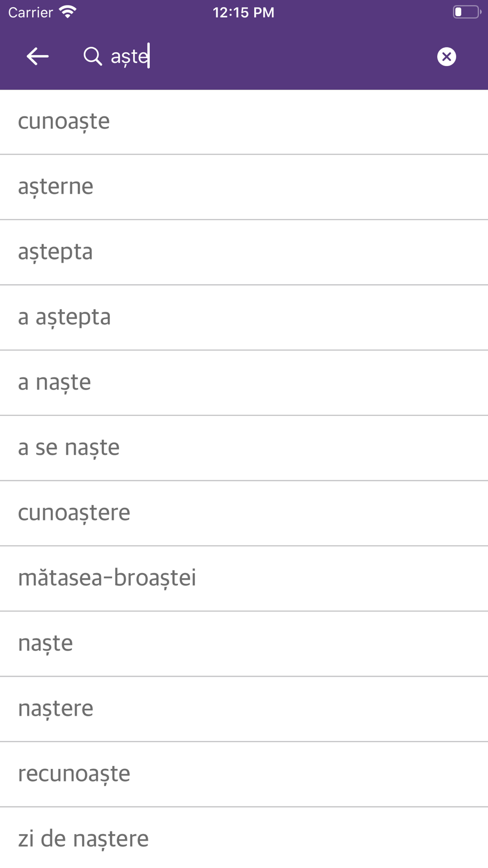Tap the "a se naște" result
This screenshot has height=868, width=488.
pos(244,448)
